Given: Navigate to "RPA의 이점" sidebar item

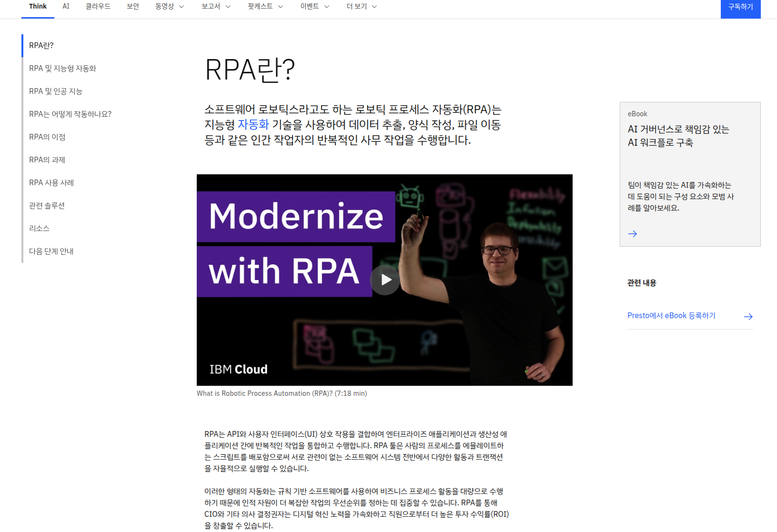Looking at the screenshot, I should (x=47, y=137).
